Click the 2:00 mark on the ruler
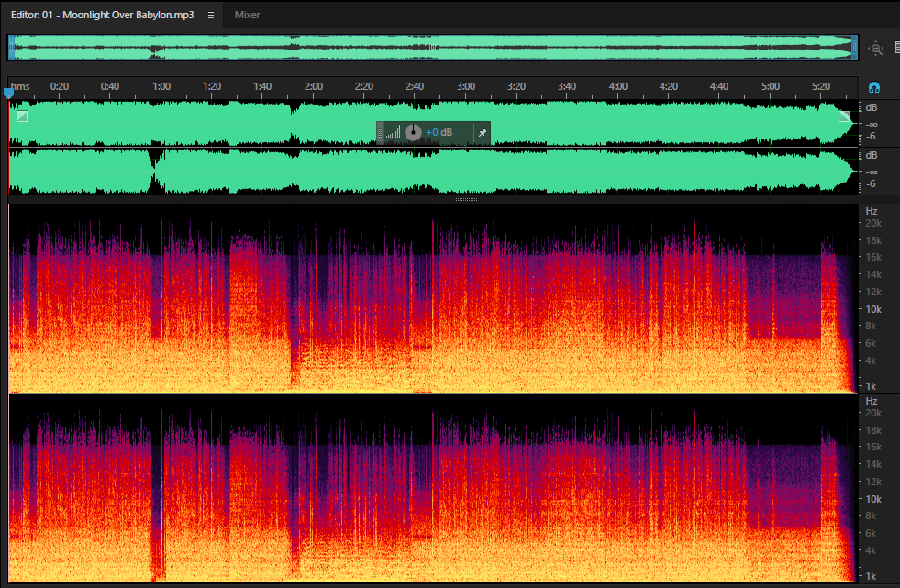This screenshot has width=900, height=588. [x=314, y=86]
